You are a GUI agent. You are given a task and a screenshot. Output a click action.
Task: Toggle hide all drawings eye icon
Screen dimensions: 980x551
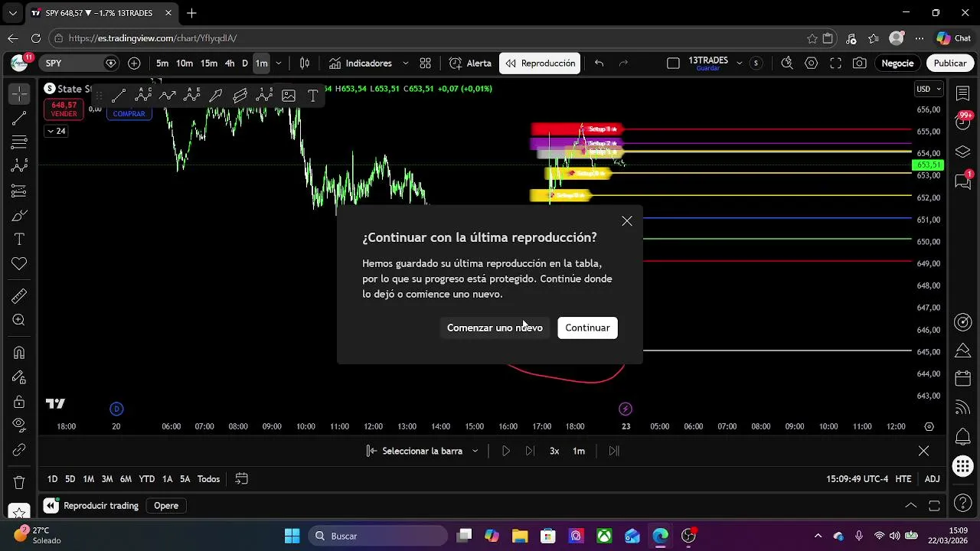point(19,425)
